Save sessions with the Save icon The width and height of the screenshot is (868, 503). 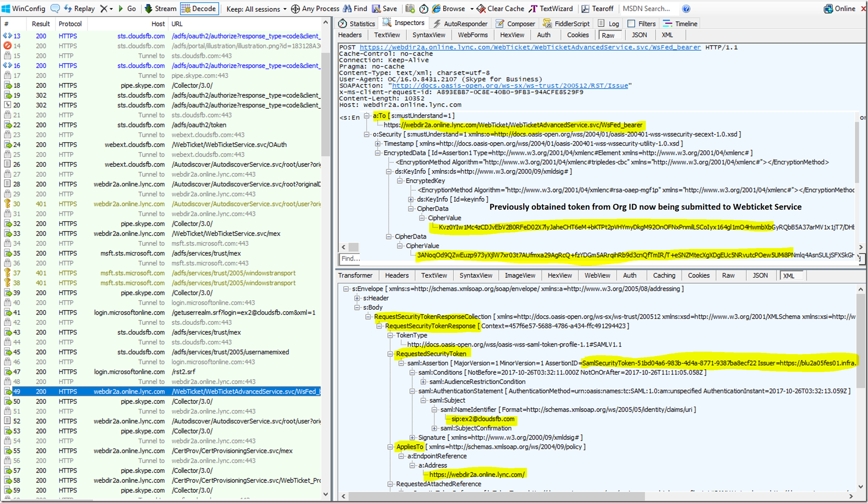pos(384,8)
